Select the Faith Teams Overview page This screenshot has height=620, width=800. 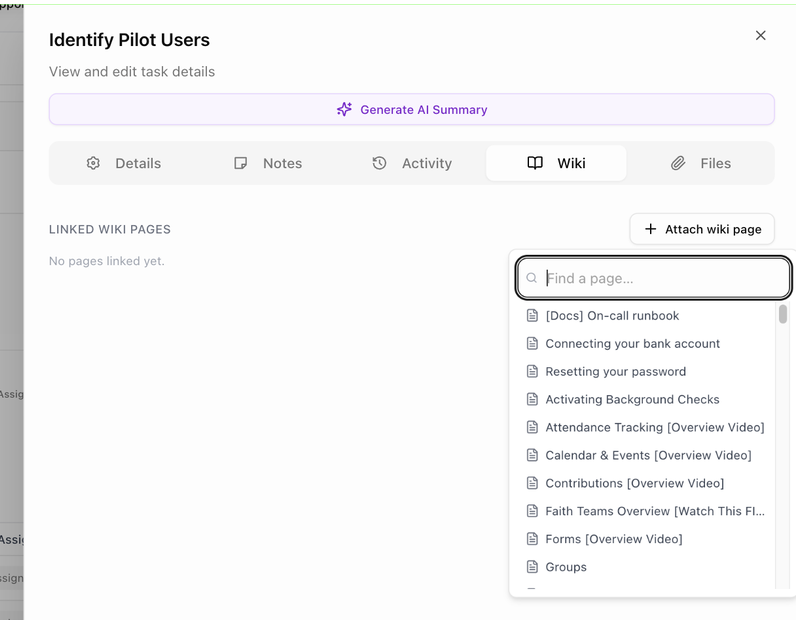646,511
